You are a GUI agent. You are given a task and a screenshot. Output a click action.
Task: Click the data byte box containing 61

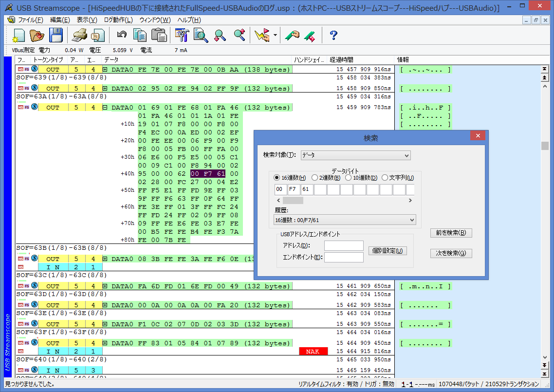[x=307, y=189]
